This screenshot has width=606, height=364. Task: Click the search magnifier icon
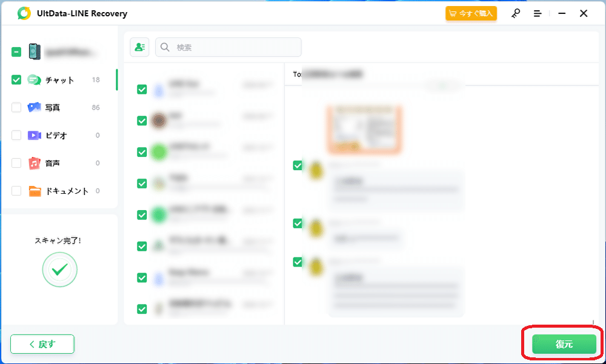(x=165, y=47)
